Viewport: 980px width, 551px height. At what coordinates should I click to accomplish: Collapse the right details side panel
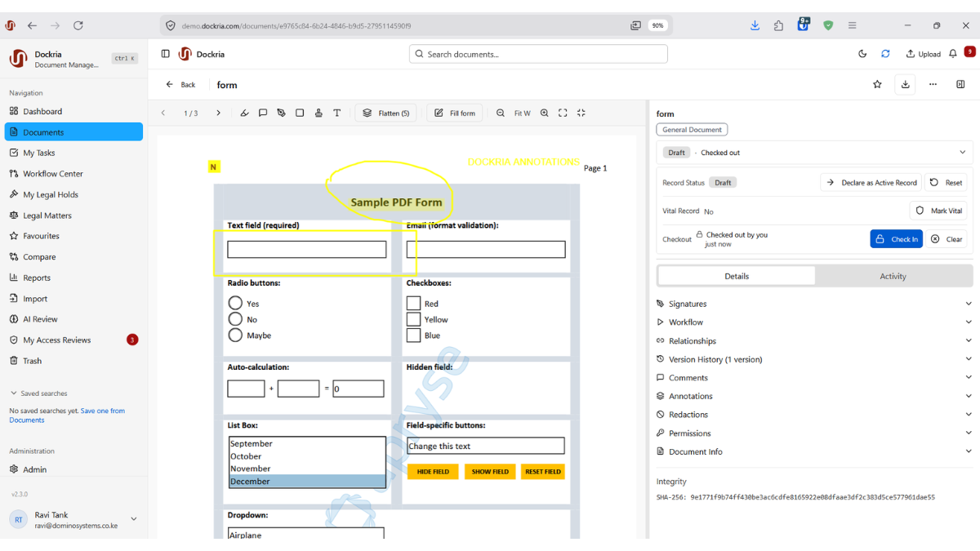click(960, 84)
